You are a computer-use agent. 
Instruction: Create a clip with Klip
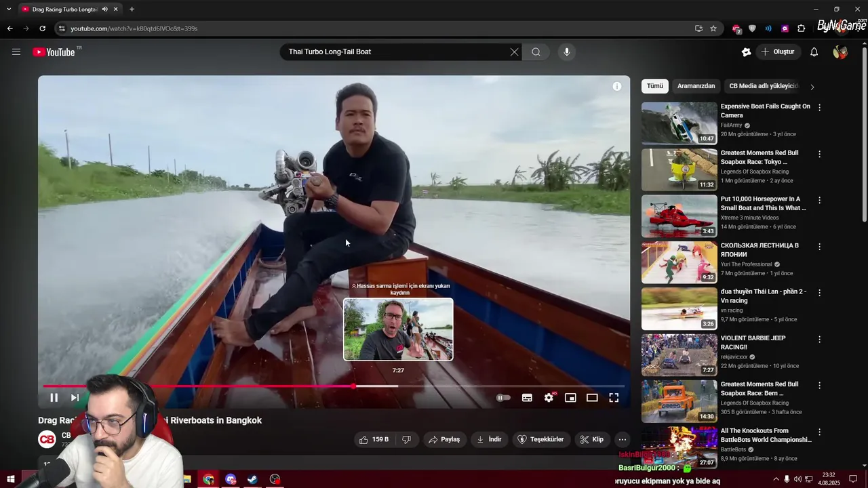coord(591,439)
